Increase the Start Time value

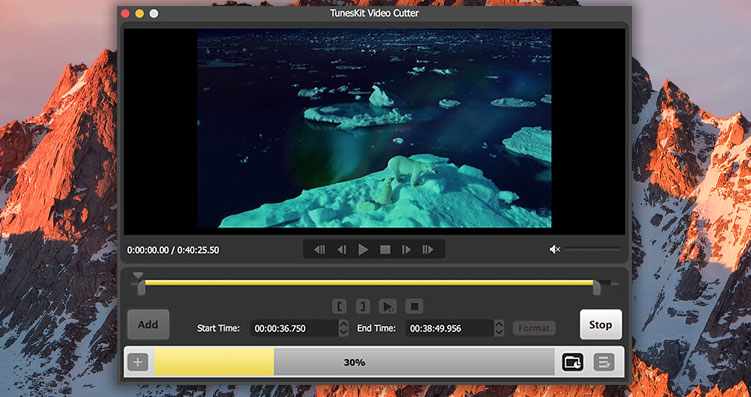point(344,324)
